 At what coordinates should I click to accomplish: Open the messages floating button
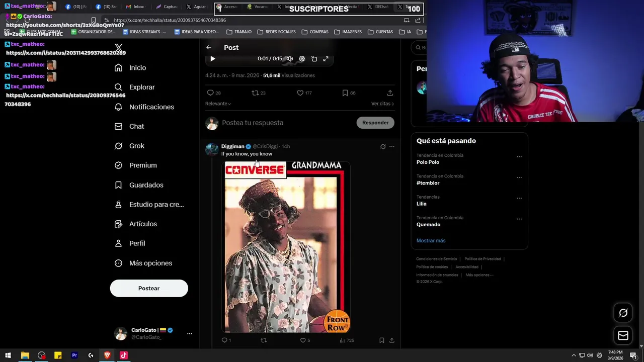tap(623, 335)
